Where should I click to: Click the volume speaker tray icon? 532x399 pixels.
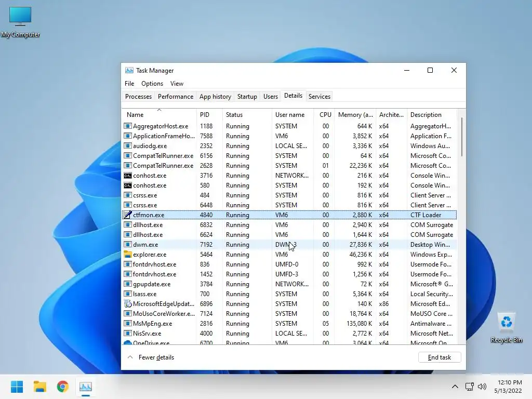click(482, 387)
